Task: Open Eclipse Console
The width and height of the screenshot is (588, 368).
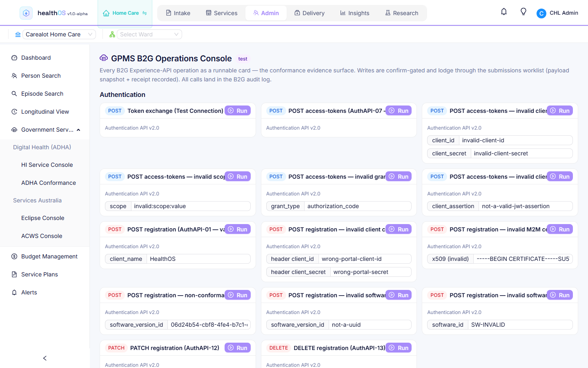Action: [43, 218]
